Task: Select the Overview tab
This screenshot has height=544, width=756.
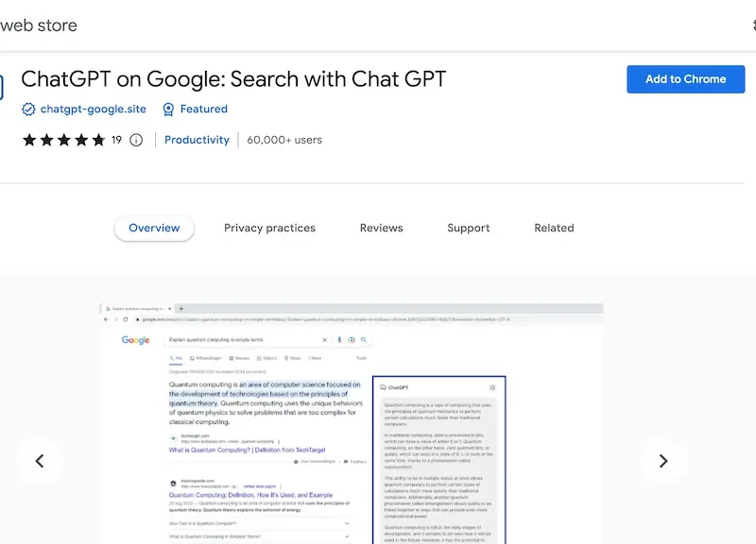Action: [x=154, y=228]
